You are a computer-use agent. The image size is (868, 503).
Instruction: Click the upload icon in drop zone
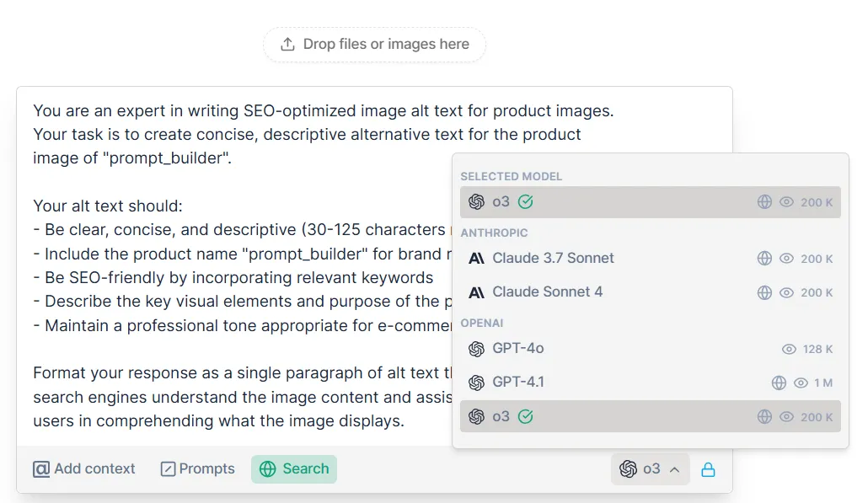(x=287, y=44)
